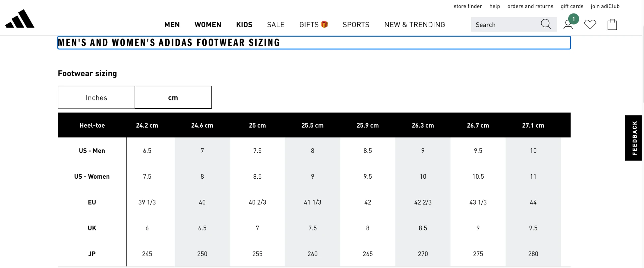This screenshot has width=644, height=268.
Task: Click the Footwear sizing subheading
Action: click(88, 74)
